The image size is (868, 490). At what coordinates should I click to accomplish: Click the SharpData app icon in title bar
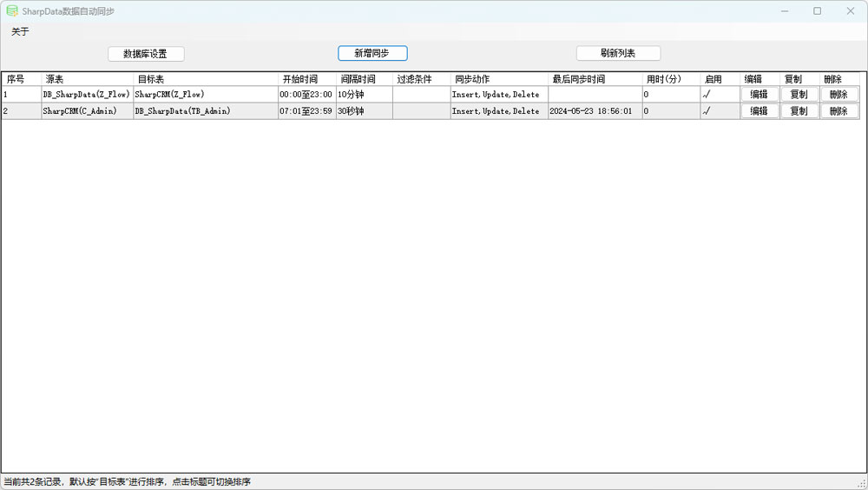[12, 11]
